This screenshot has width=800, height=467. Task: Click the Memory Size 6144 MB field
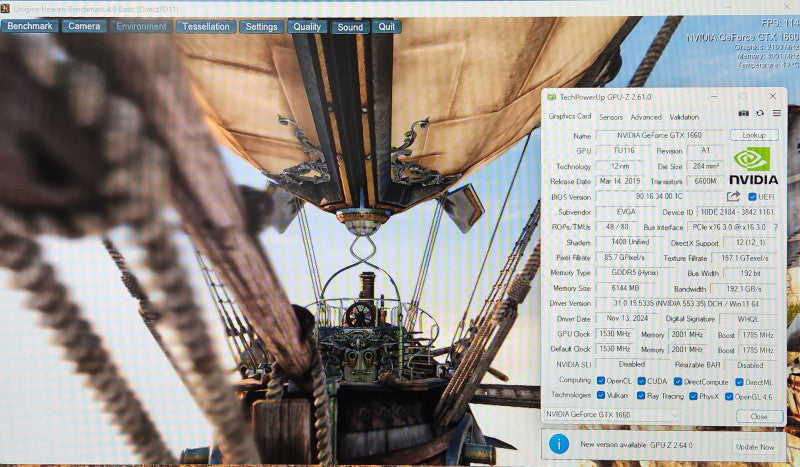pyautogui.click(x=626, y=288)
